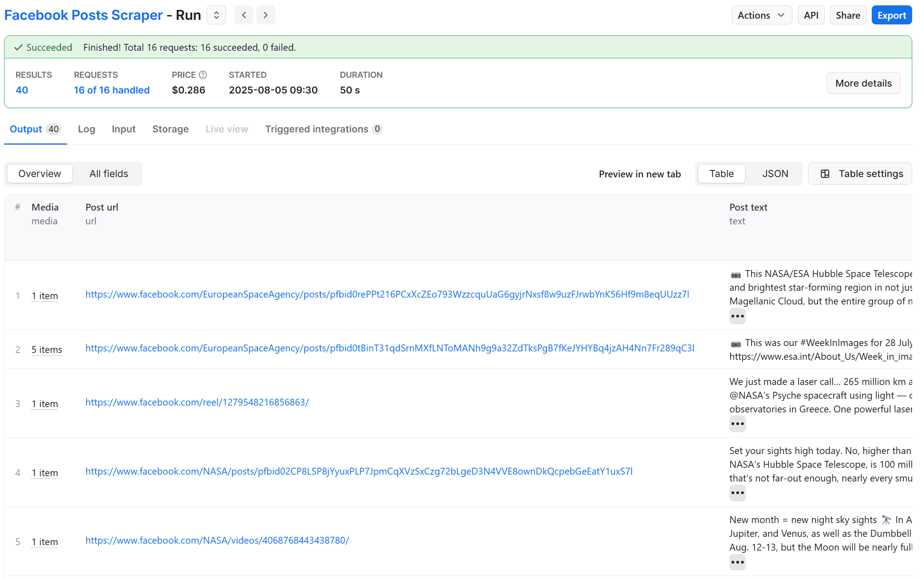Image resolution: width=924 pixels, height=578 pixels.
Task: Switch to Overview fields view
Action: point(39,174)
